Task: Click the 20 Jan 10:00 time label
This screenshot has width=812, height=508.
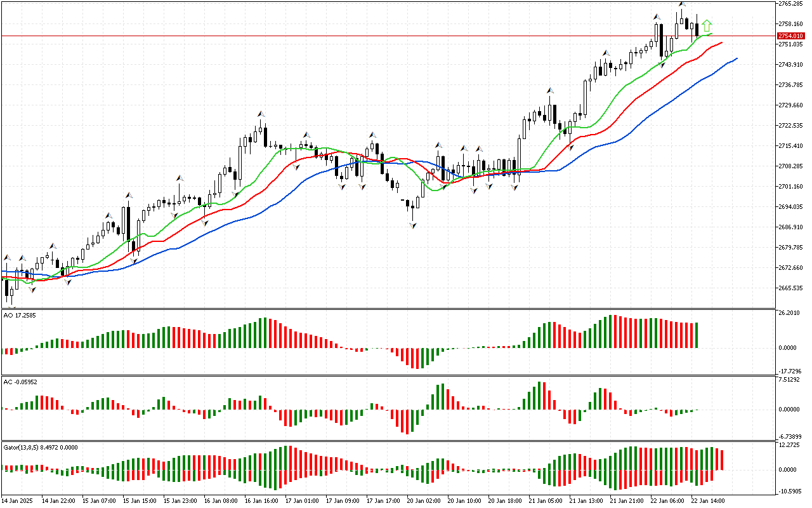Action: [x=464, y=501]
